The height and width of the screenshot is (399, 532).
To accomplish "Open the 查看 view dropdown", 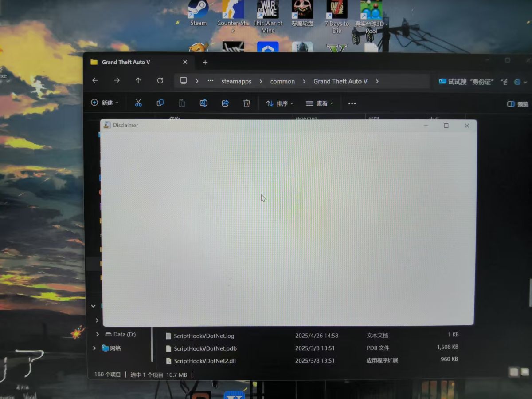I will 319,103.
